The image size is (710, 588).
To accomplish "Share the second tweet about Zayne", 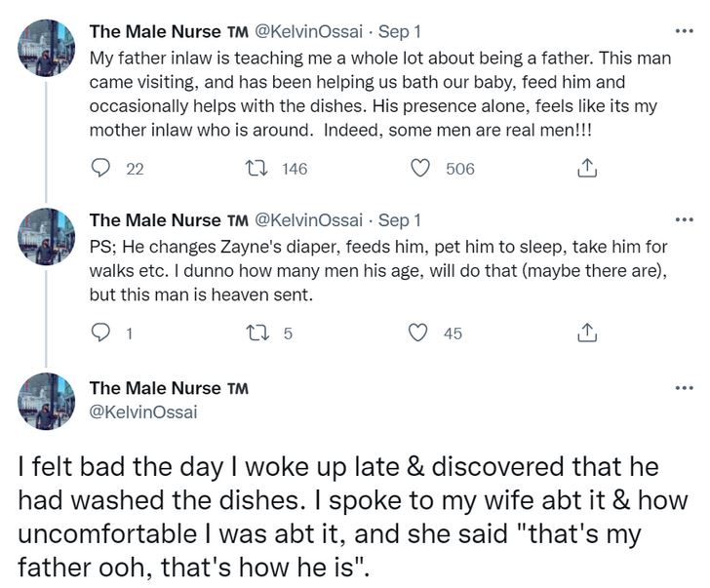I will point(587,333).
